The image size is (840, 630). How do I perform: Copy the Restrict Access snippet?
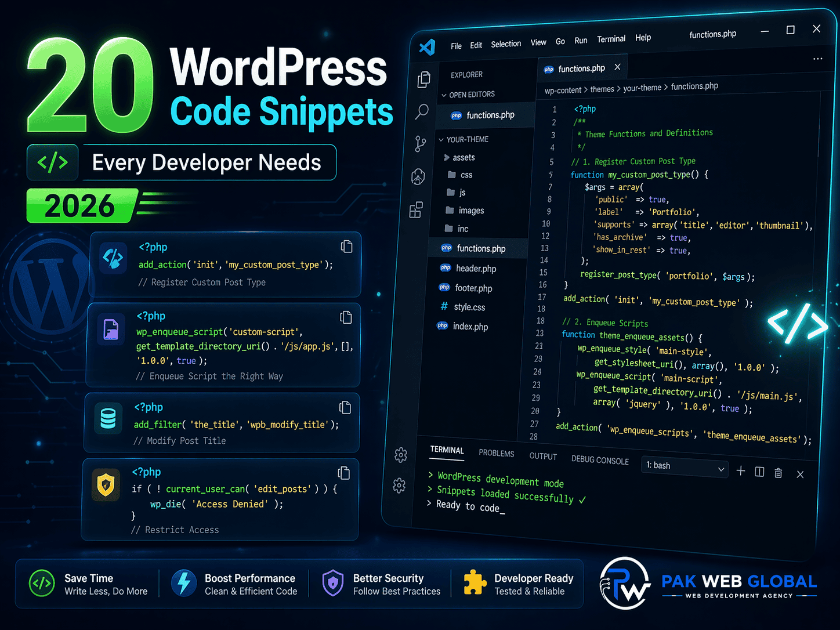click(x=344, y=473)
